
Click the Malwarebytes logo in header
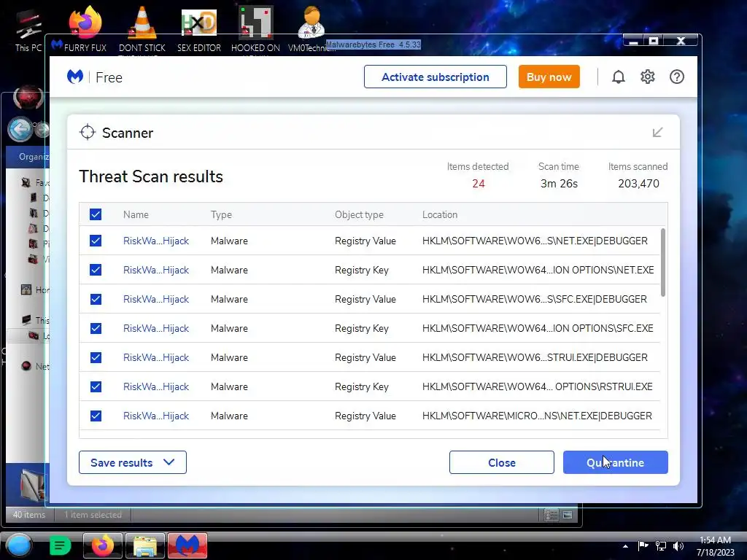tap(75, 77)
